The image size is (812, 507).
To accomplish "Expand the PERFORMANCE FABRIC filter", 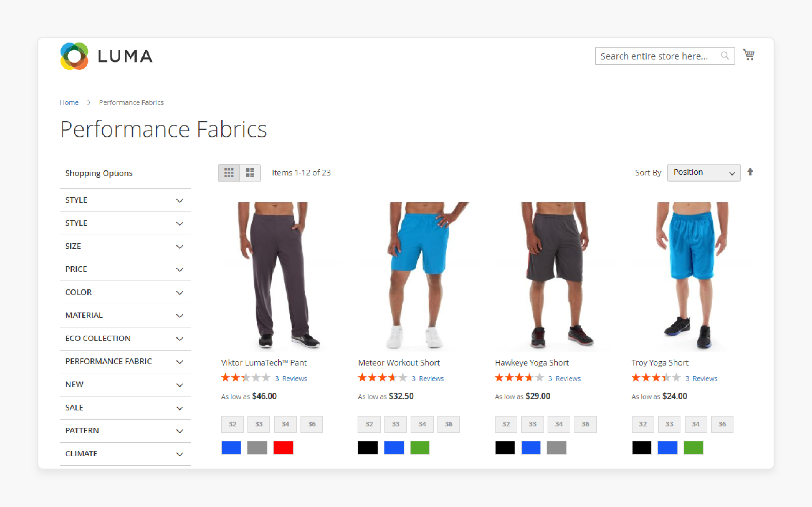I will click(x=124, y=361).
